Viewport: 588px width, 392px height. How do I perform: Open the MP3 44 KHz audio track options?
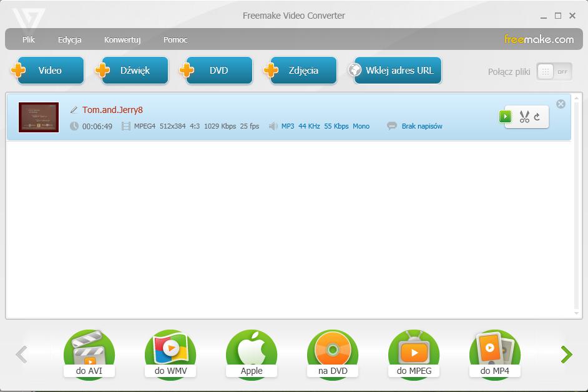[325, 126]
